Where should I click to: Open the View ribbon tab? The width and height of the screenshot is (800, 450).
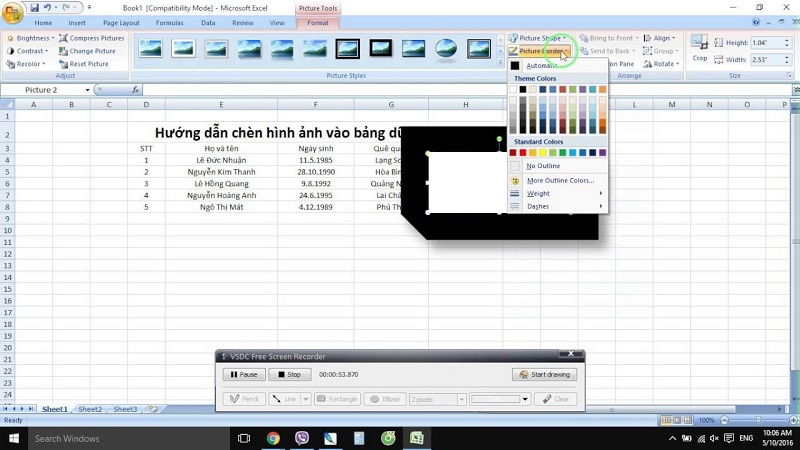pos(277,23)
